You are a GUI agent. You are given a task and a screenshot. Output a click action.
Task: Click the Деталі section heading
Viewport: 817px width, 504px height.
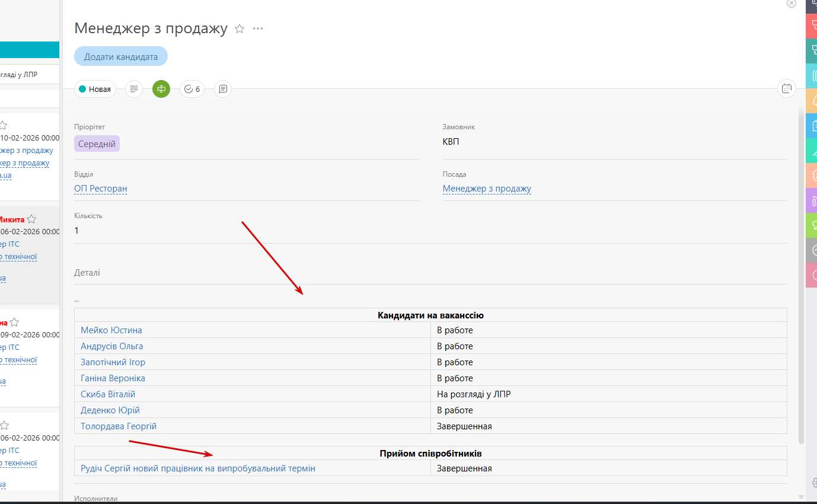[x=87, y=273]
